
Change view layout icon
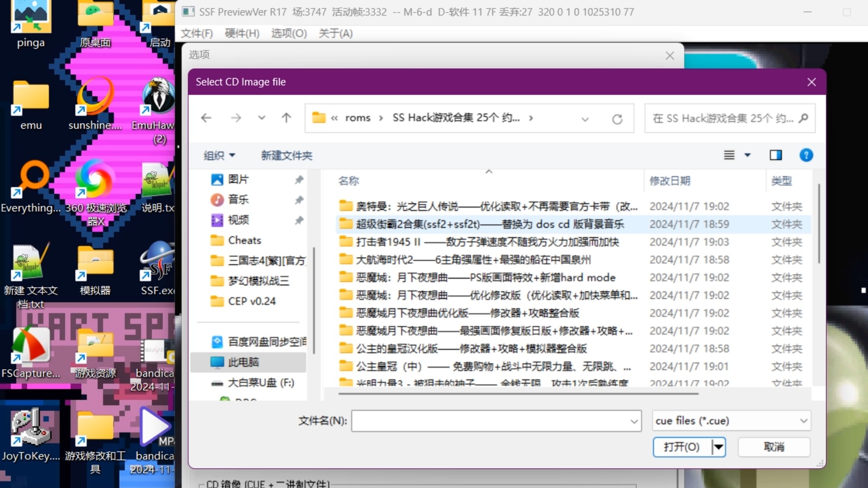click(729, 155)
